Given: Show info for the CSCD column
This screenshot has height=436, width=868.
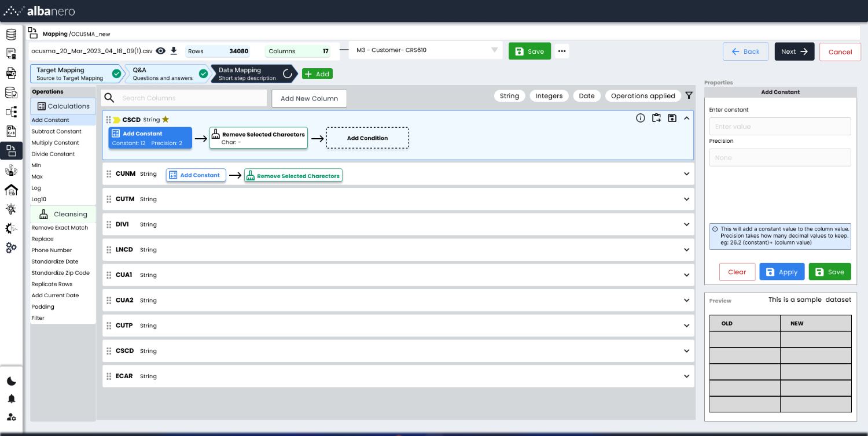Looking at the screenshot, I should coord(641,118).
